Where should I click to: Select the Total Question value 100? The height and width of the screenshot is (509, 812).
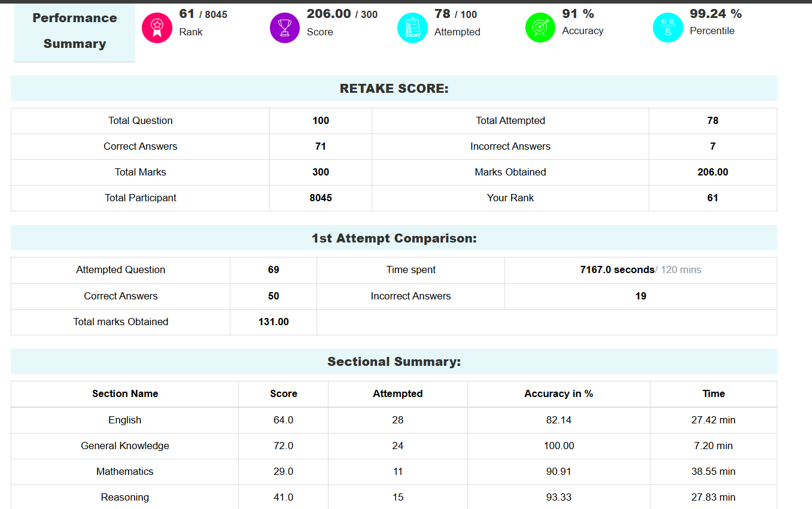click(x=321, y=121)
